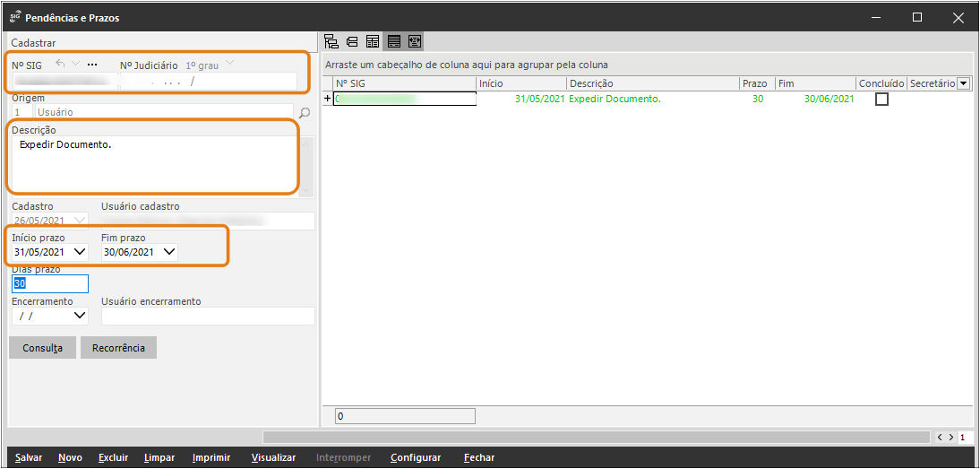This screenshot has height=469, width=980.
Task: Open the 1º grau dropdown
Action: (x=230, y=64)
